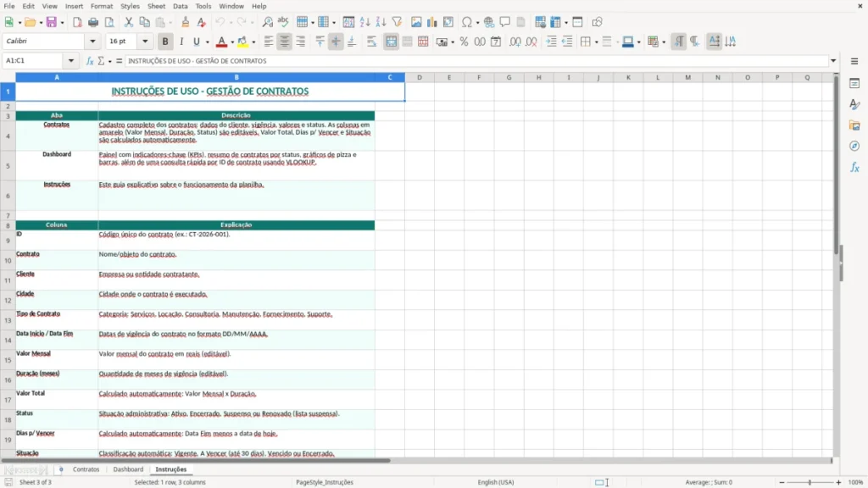Open a file with the Open folder icon
The width and height of the screenshot is (868, 488).
30,22
